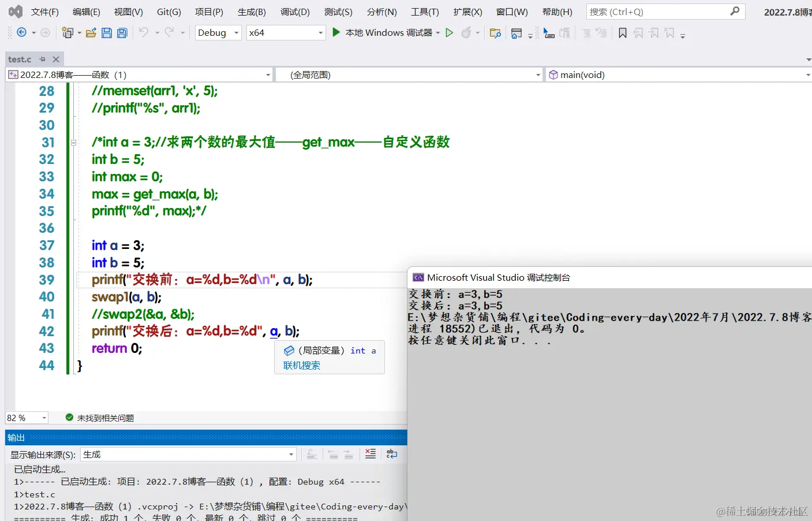Go to the next bookmark
This screenshot has height=521, width=812.
(x=654, y=34)
